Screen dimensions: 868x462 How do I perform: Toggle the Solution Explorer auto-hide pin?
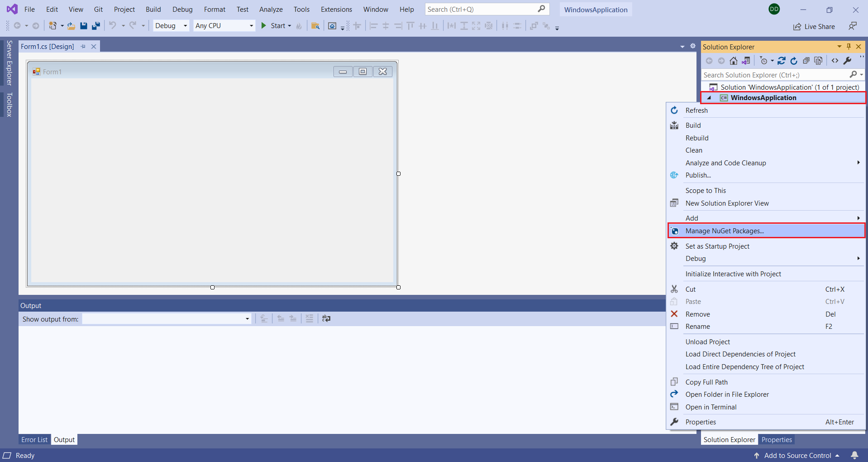(x=849, y=47)
